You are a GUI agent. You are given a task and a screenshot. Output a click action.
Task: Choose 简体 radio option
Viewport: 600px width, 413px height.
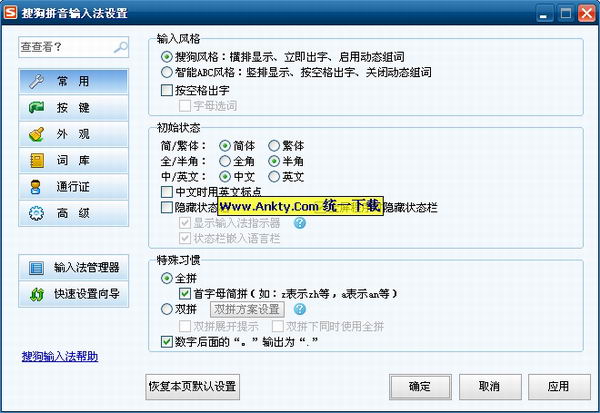[225, 146]
